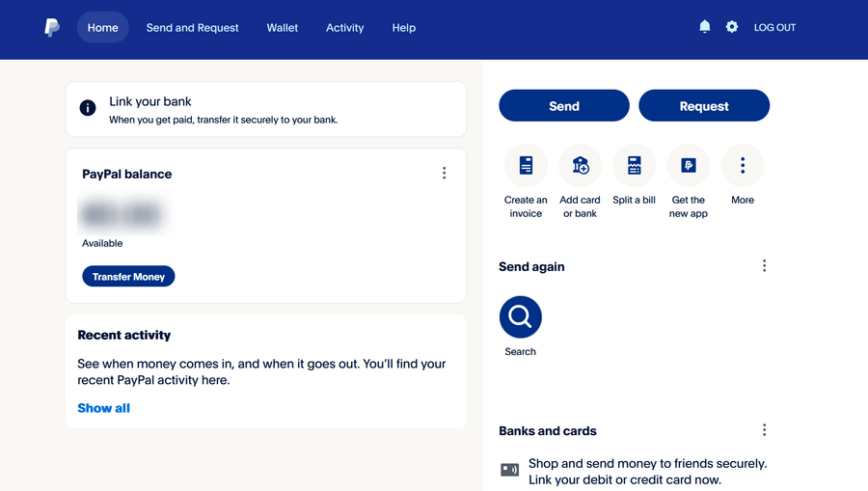Click the 'Search' label under magnifier
The width and height of the screenshot is (868, 491).
pos(521,351)
